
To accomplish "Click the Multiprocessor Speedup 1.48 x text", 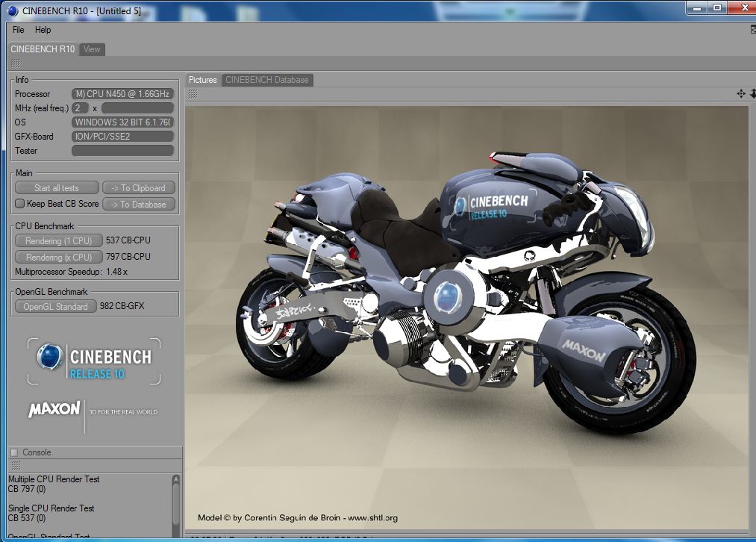I will point(71,272).
